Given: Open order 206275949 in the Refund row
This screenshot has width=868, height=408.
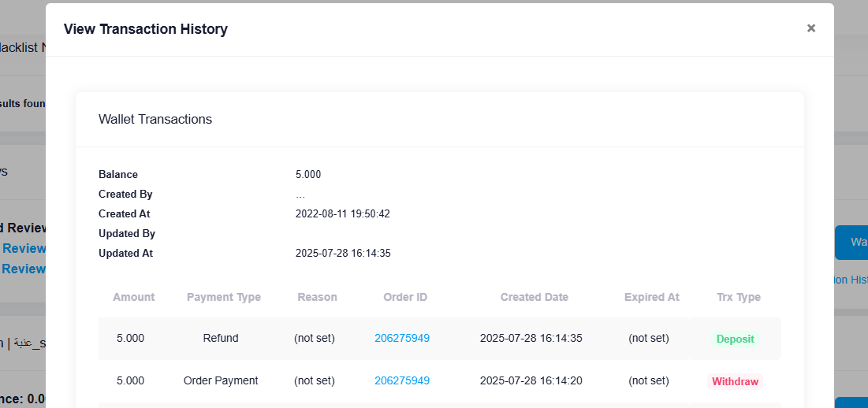Looking at the screenshot, I should (x=402, y=338).
